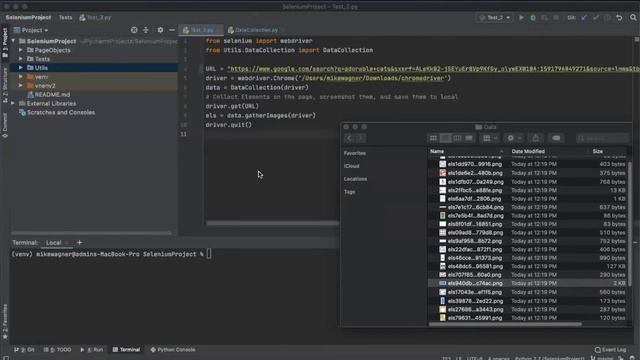Viewport: 640px width, 360px height.
Task: Expand External Libraries node
Action: (13, 103)
